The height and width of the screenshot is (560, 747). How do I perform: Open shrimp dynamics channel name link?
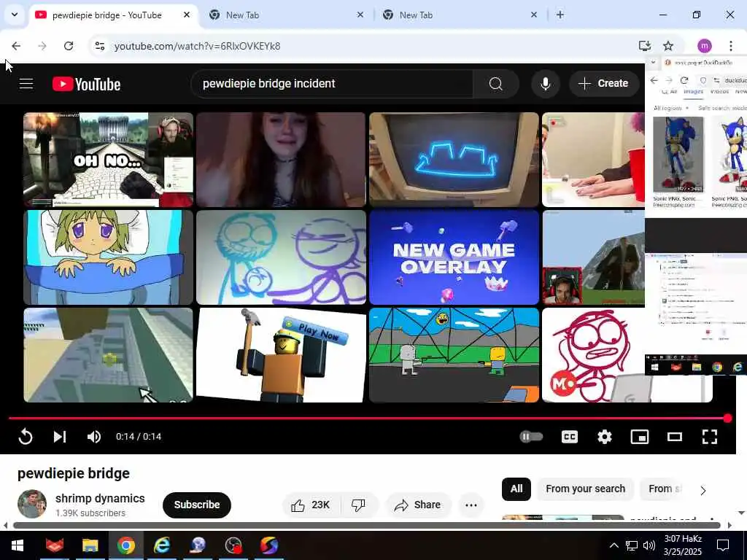coord(100,498)
